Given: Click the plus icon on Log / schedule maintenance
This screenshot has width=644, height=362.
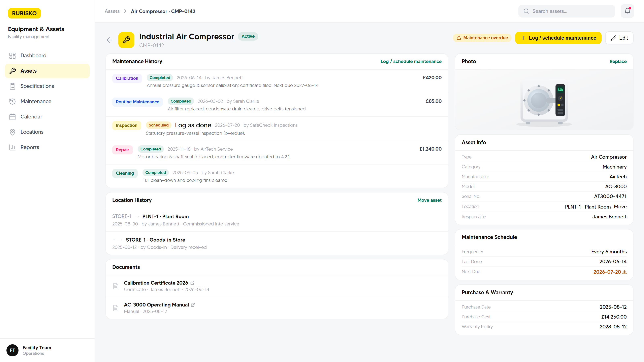Looking at the screenshot, I should tap(523, 38).
